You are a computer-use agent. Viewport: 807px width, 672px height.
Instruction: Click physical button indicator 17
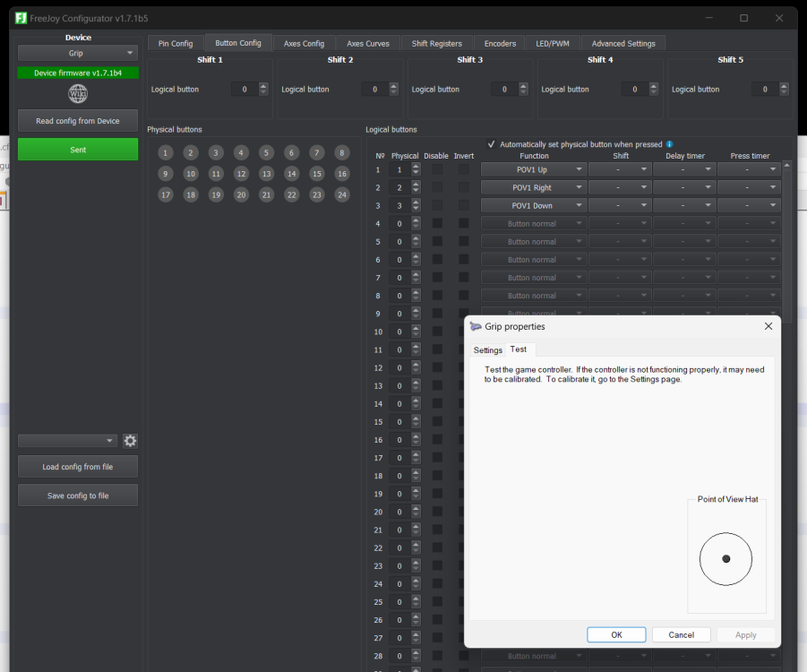[x=165, y=194]
